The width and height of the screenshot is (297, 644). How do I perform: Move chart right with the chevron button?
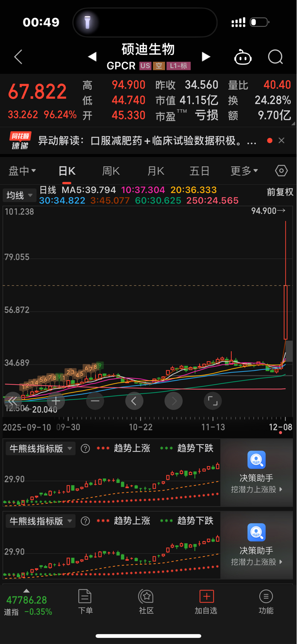tap(173, 401)
